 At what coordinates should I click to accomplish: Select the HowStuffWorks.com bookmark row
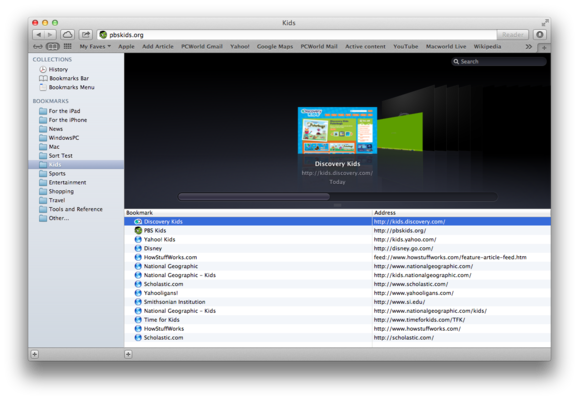pyautogui.click(x=338, y=257)
